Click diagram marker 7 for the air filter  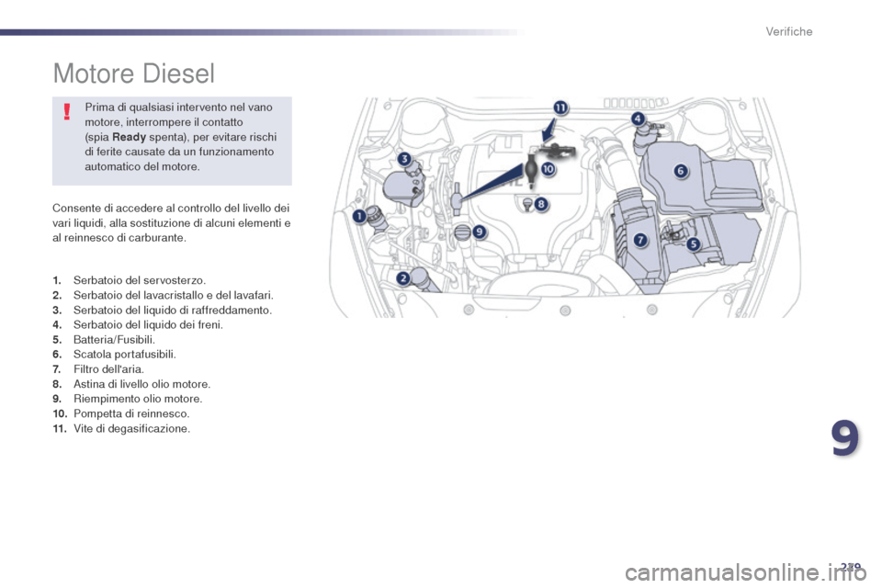coord(640,241)
